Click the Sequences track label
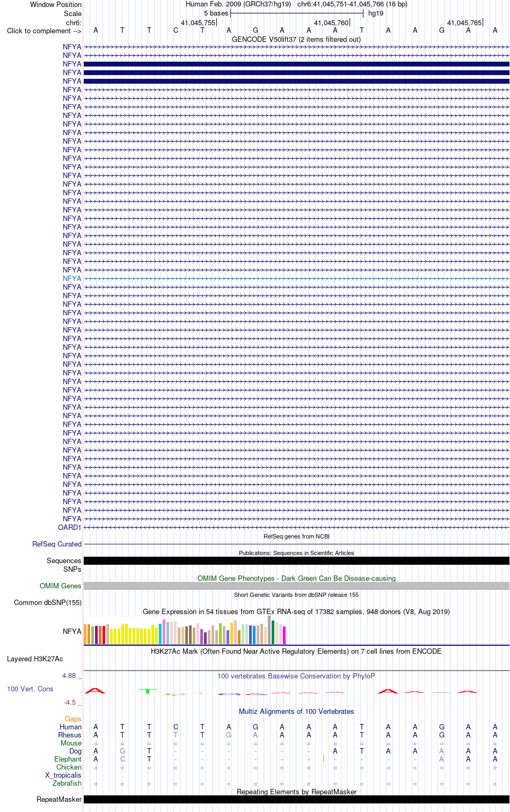The image size is (510, 812). pyautogui.click(x=64, y=560)
